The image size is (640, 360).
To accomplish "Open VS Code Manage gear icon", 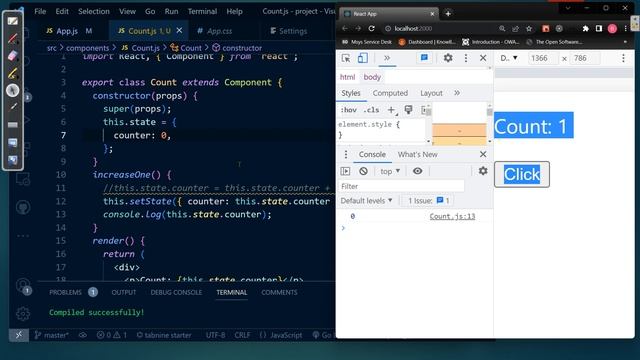I will [x=23, y=313].
